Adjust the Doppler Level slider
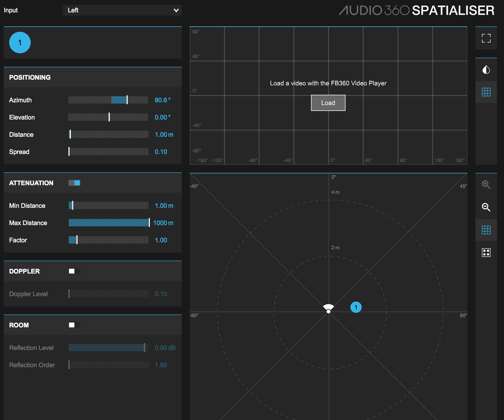The image size is (504, 420). pyautogui.click(x=108, y=294)
